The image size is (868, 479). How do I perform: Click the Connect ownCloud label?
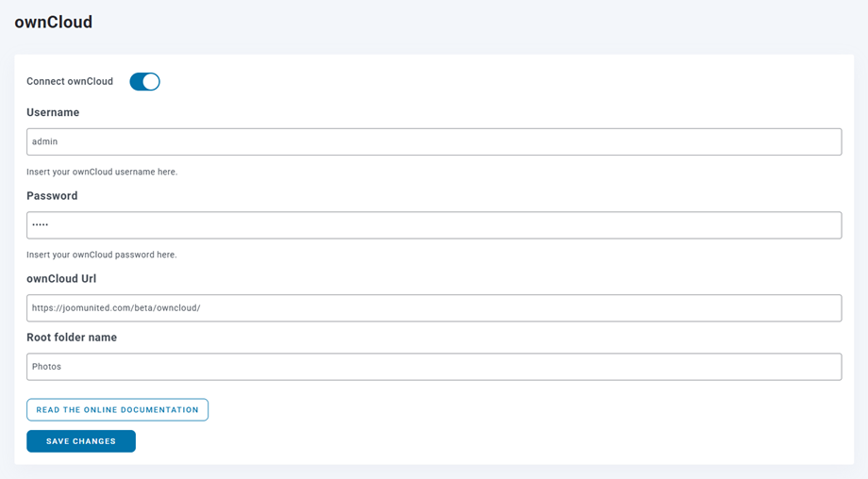70,82
